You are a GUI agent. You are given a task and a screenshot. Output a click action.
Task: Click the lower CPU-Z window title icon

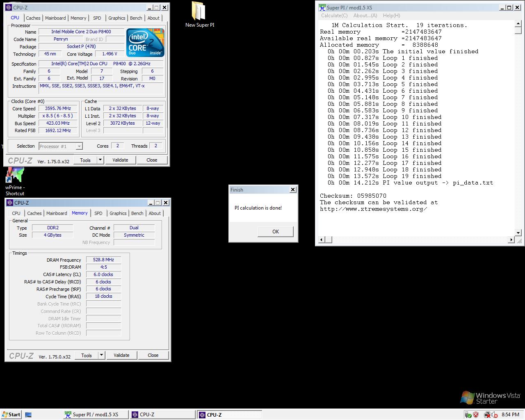10,203
